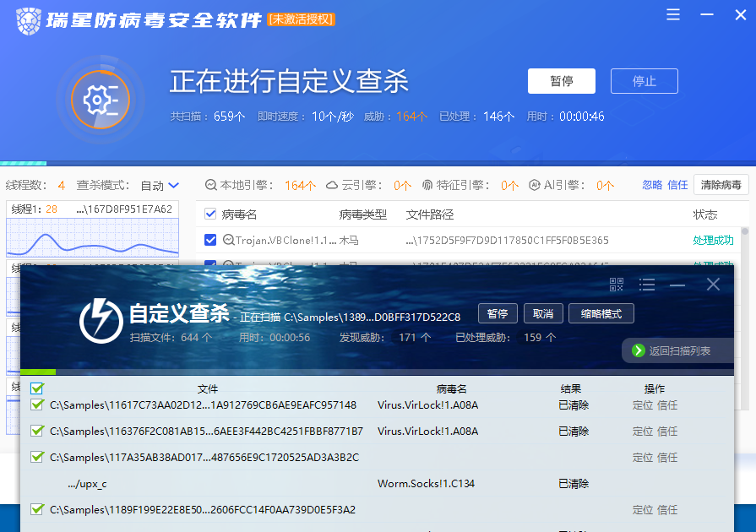Uncheck the 117A35AB38AD017 file checkbox

click(x=36, y=457)
